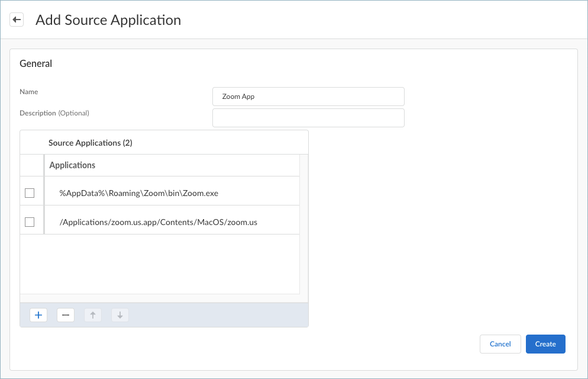The image size is (588, 379).
Task: Click the General section heading
Action: click(36, 63)
